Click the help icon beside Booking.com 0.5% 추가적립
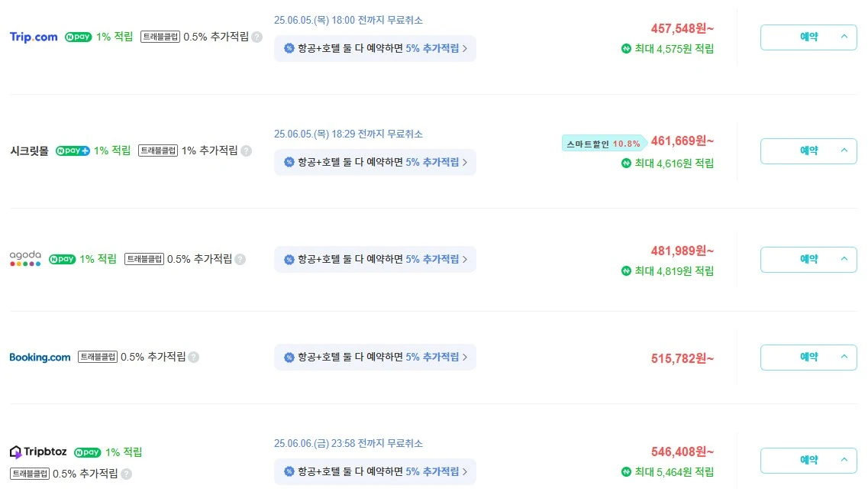Viewport: 868px width, 492px height. coord(193,357)
